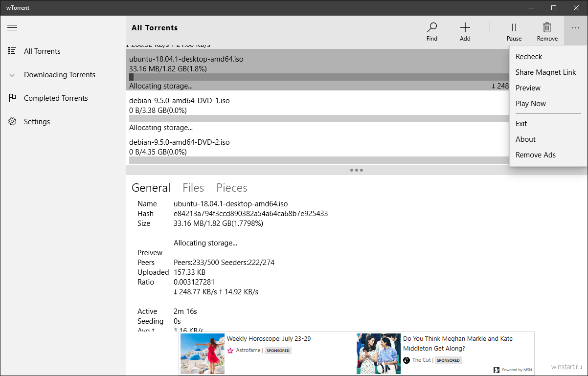
Task: Click the Settings gear icon
Action: point(12,121)
